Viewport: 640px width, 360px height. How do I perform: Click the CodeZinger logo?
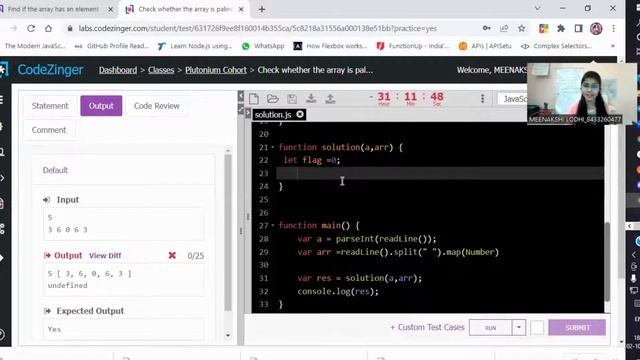[50, 70]
